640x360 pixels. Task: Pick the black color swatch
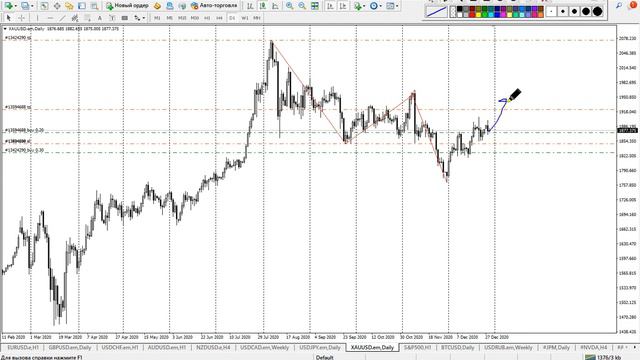[x=459, y=9]
